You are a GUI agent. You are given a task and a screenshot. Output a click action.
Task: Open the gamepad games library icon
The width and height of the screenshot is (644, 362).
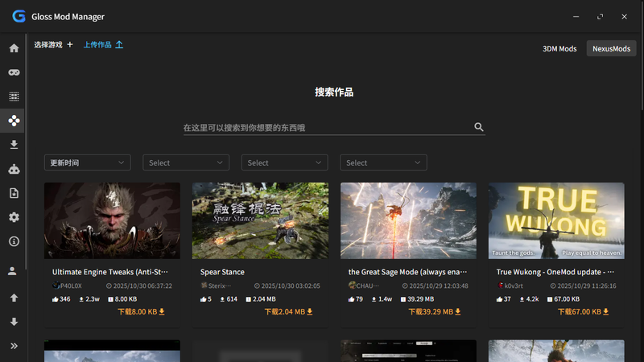pos(14,72)
